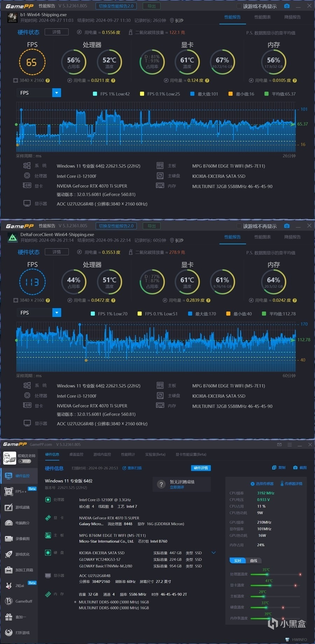315x644 pixels.
Task: Click help icon beside 0.0211 度 processor power
Action: coord(113,80)
